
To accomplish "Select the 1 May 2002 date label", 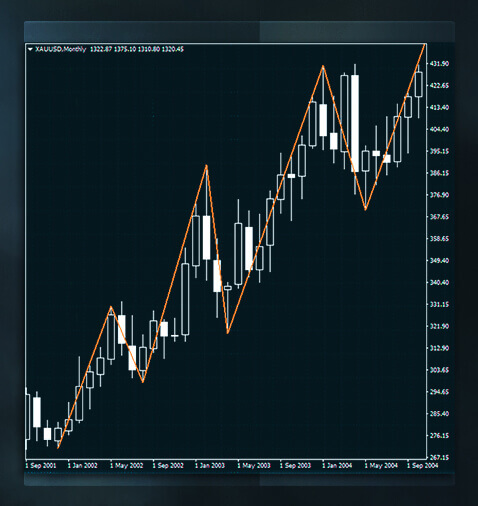I will pyautogui.click(x=127, y=465).
